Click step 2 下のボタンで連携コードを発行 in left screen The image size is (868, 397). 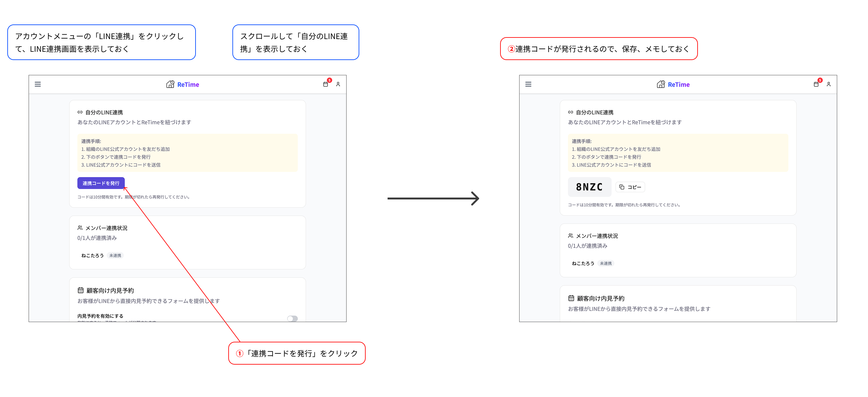(116, 157)
